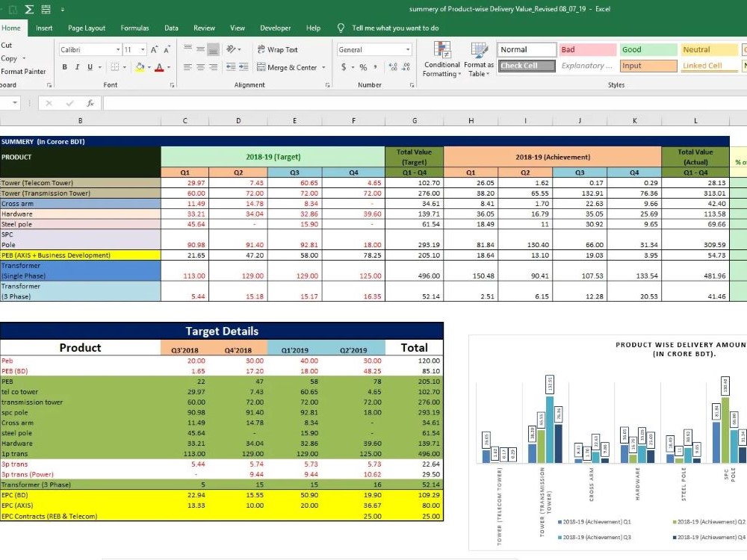Click the Increase Font Size icon
The width and height of the screenshot is (747, 560).
155,49
